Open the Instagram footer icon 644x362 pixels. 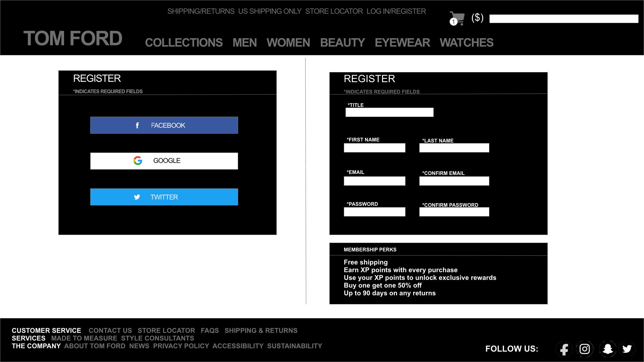[585, 349]
